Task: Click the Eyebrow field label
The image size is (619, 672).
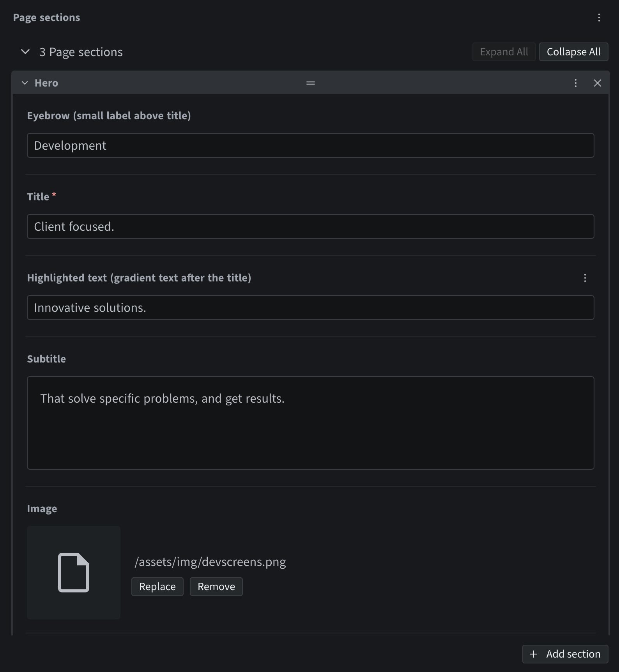Action: tap(109, 116)
